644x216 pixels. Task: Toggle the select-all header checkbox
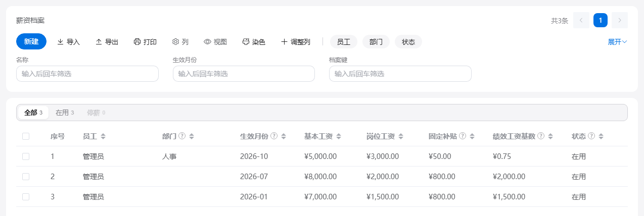(26, 136)
